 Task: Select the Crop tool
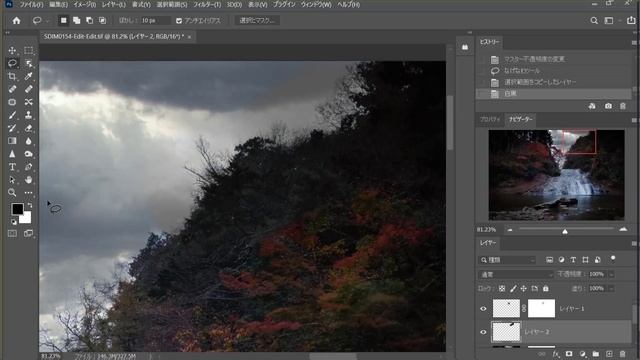click(12, 76)
